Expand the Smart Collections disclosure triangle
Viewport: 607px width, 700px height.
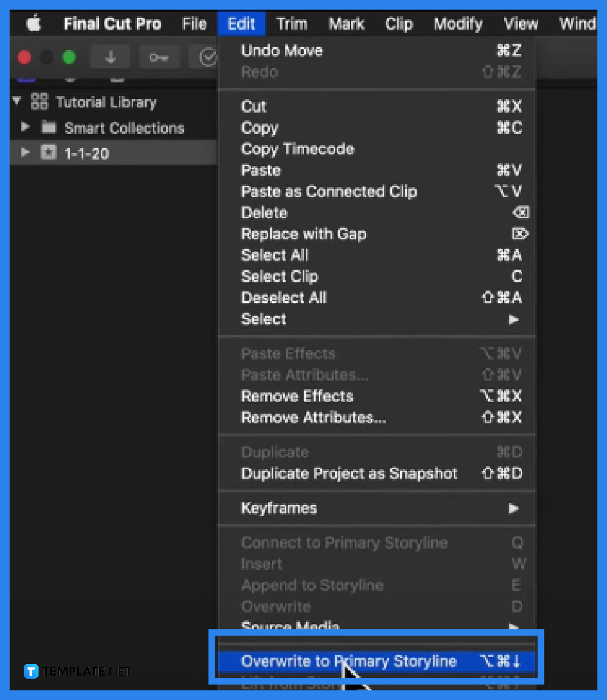click(26, 128)
